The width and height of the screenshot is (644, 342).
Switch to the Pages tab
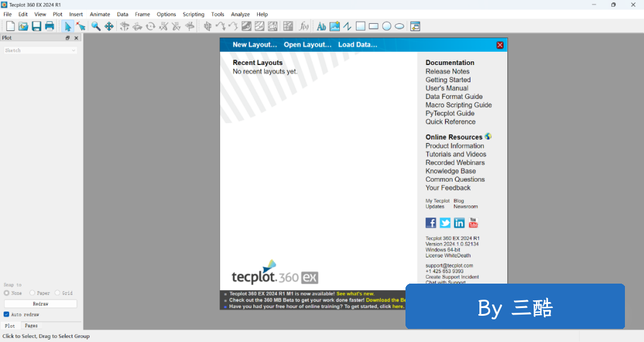(31, 325)
